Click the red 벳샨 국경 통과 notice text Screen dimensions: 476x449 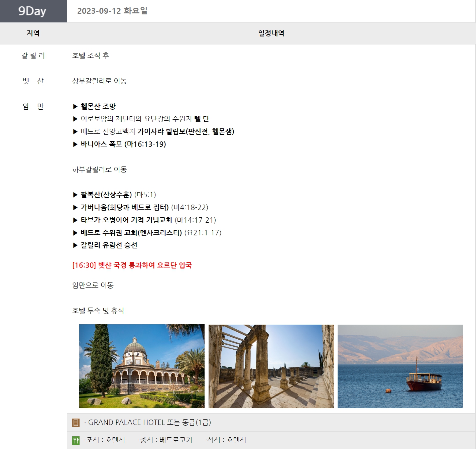coord(132,265)
